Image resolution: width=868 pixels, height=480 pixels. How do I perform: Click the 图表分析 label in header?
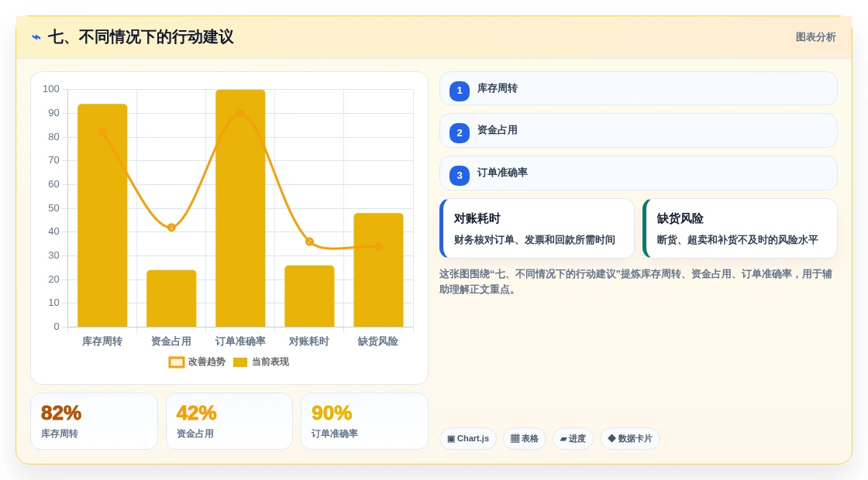(815, 37)
